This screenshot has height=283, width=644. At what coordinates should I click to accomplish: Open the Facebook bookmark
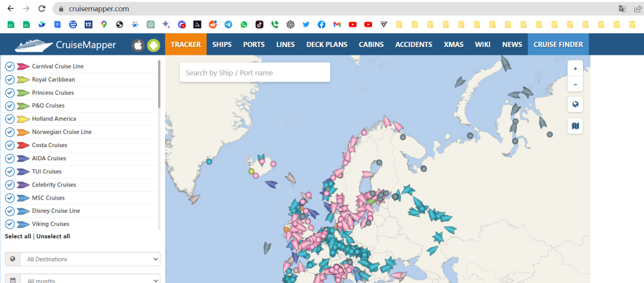(x=321, y=24)
